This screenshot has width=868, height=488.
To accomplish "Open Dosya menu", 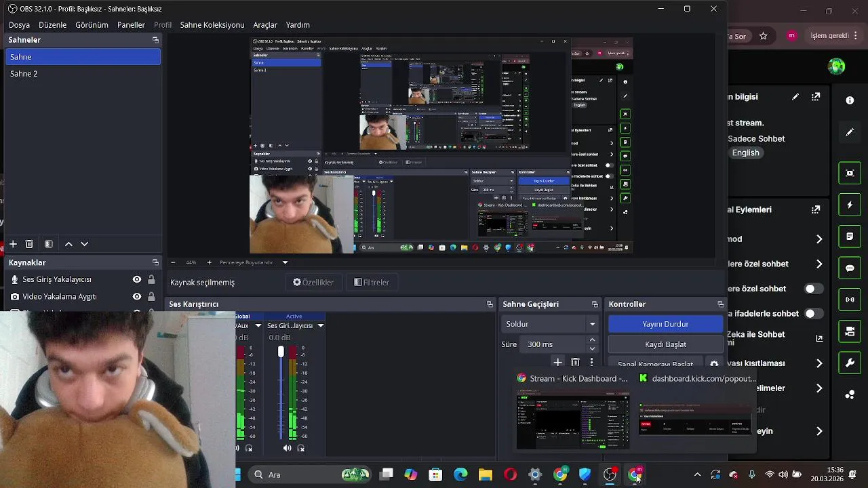I will point(19,25).
